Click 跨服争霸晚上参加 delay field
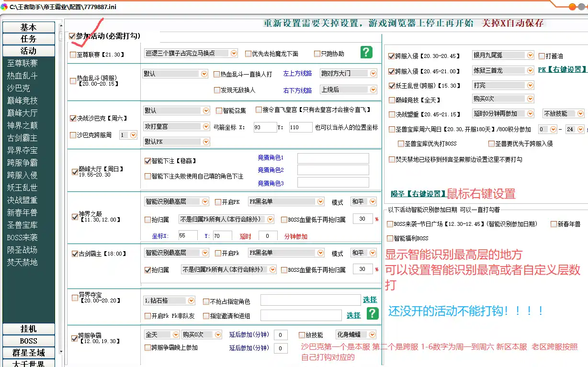Image resolution: width=588 pixels, height=367 pixels. [280, 348]
